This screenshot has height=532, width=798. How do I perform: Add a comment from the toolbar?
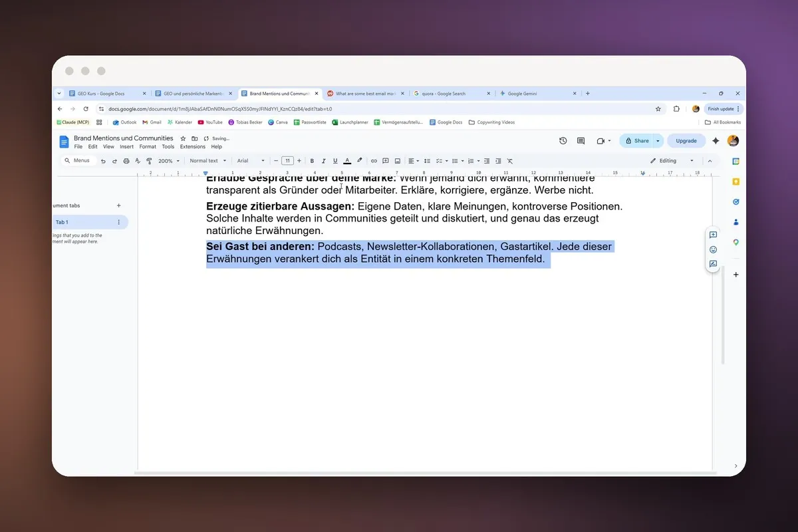click(x=386, y=161)
